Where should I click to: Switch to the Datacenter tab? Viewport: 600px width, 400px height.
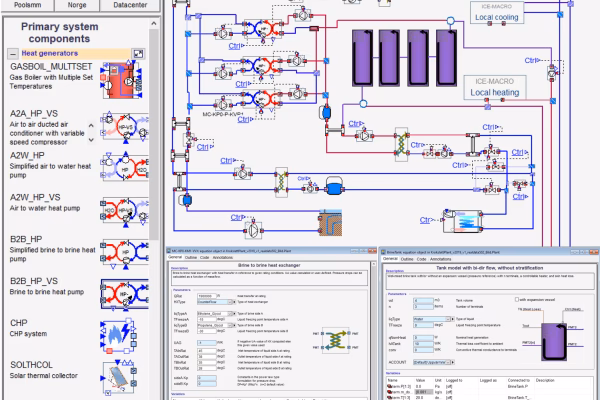131,4
